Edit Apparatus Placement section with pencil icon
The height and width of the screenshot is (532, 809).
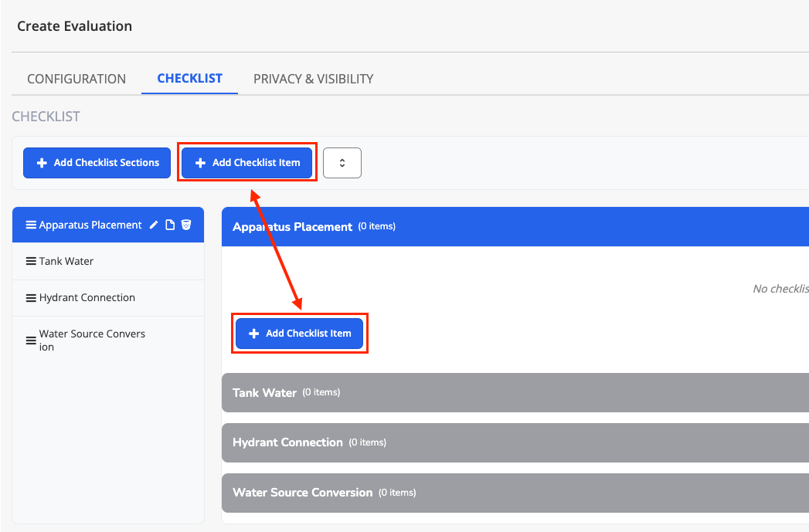pos(153,225)
